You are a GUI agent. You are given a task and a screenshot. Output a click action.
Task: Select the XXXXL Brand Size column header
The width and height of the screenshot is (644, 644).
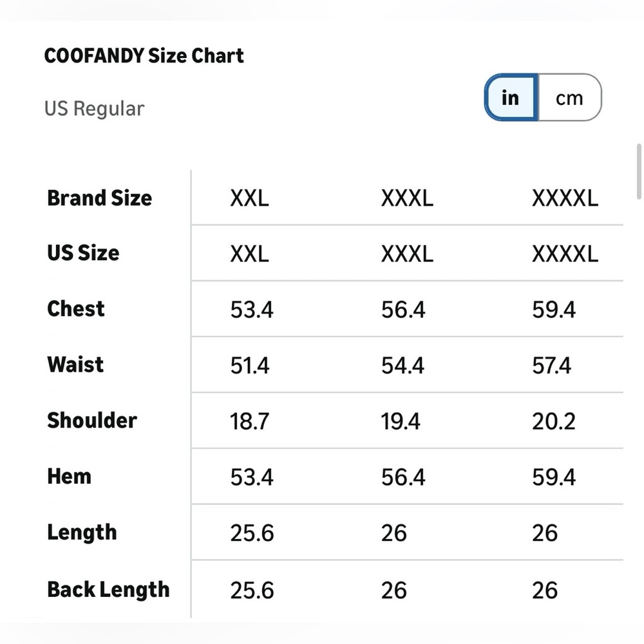coord(565,198)
